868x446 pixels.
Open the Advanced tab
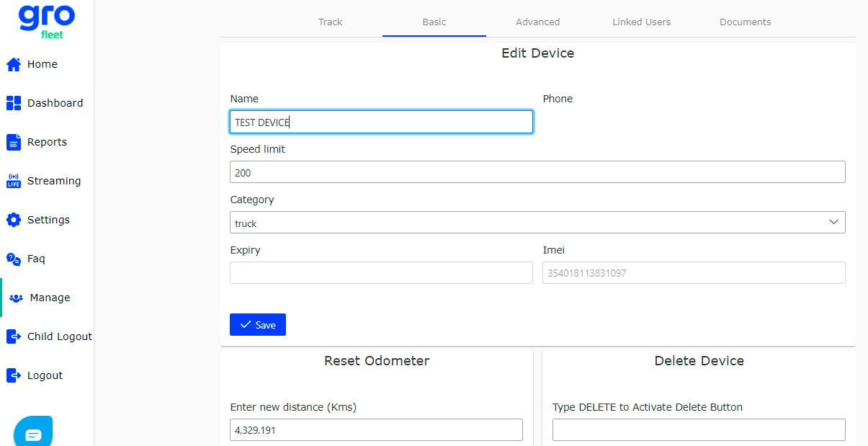coord(537,22)
